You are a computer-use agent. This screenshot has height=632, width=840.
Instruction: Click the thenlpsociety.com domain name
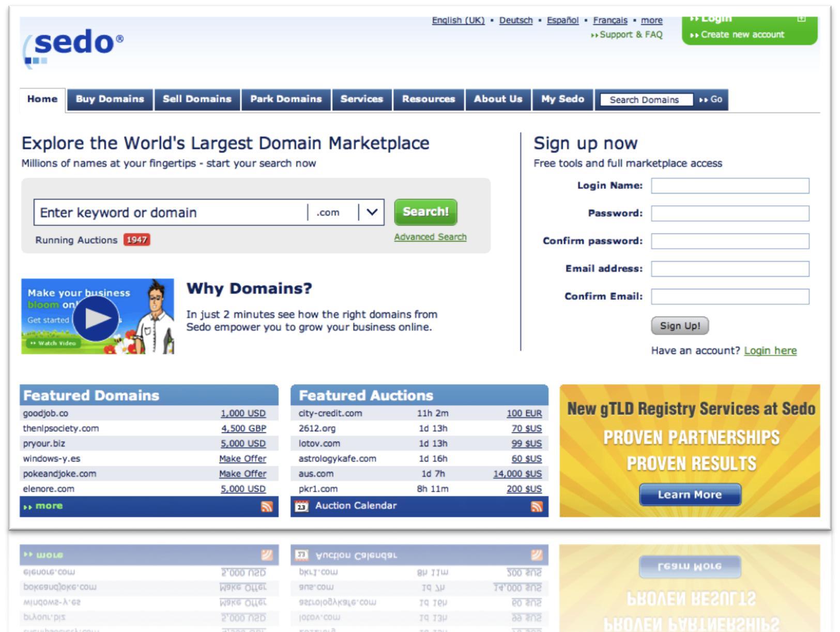(x=60, y=428)
